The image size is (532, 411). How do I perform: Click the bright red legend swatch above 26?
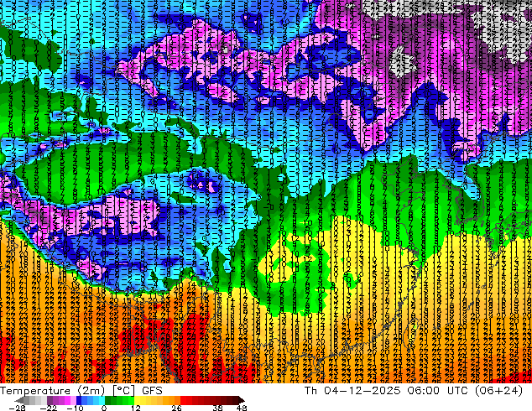(x=183, y=400)
